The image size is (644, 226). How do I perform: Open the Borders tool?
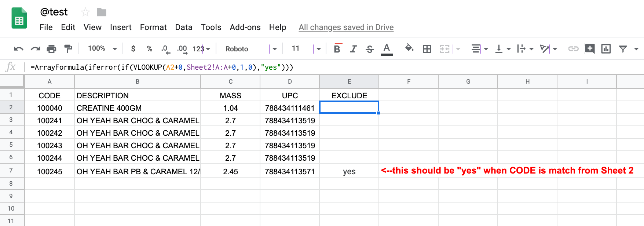pos(427,49)
